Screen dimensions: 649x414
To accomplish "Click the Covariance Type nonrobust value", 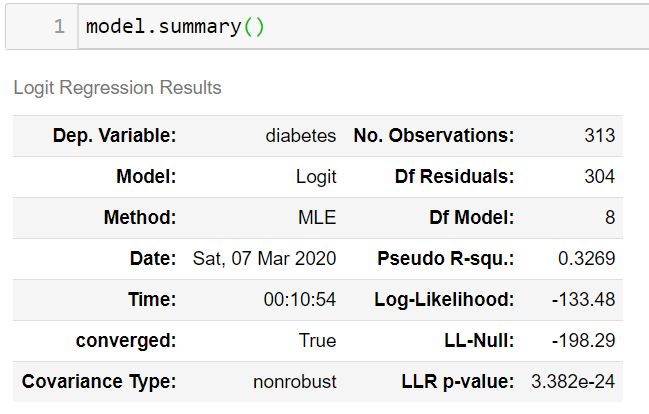I will [295, 381].
